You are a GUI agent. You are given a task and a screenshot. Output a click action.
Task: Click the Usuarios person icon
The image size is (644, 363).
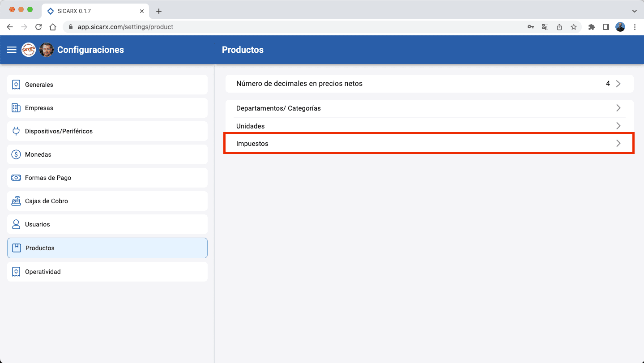(16, 224)
